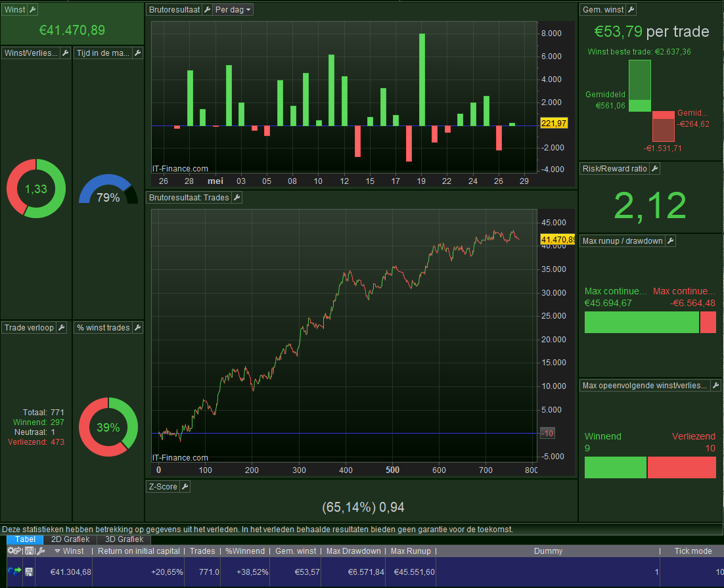Click the -10 label on the trades chart axis
The image size is (724, 588).
pos(547,433)
